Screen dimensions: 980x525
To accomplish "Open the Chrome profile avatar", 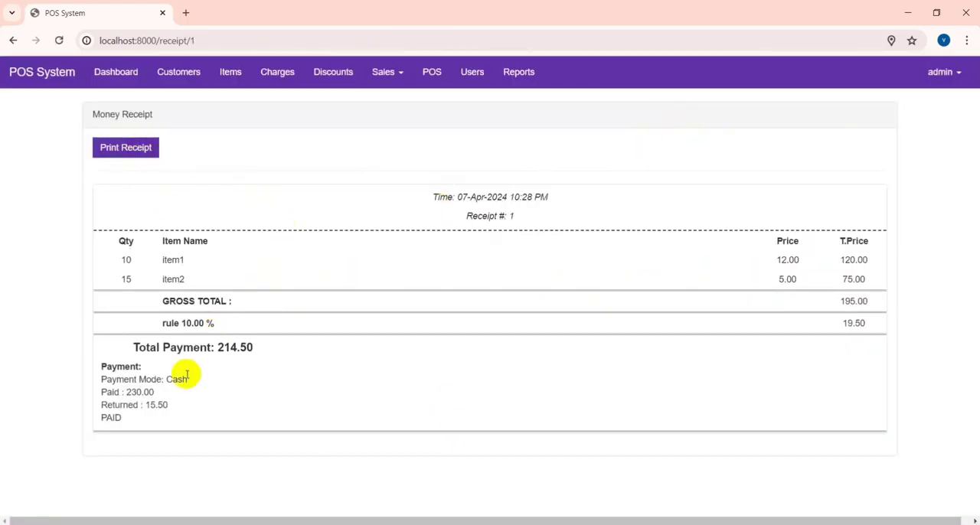I will click(943, 41).
